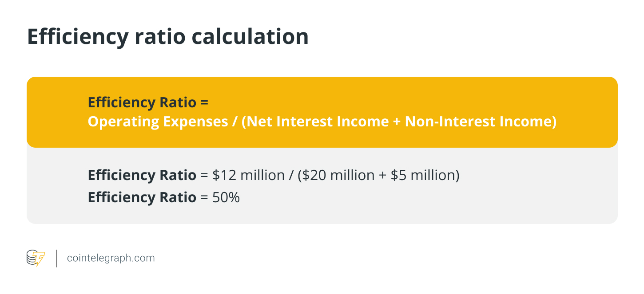Click bold "Efficiency Ratio" on the dollar-amounts line
Viewport: 644px width, 294px height.
coord(142,175)
